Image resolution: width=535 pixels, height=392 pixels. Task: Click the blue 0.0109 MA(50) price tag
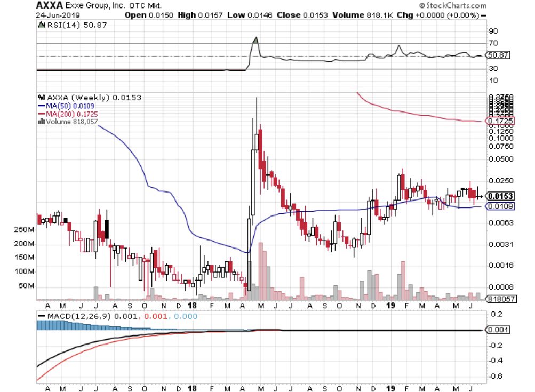[500, 206]
